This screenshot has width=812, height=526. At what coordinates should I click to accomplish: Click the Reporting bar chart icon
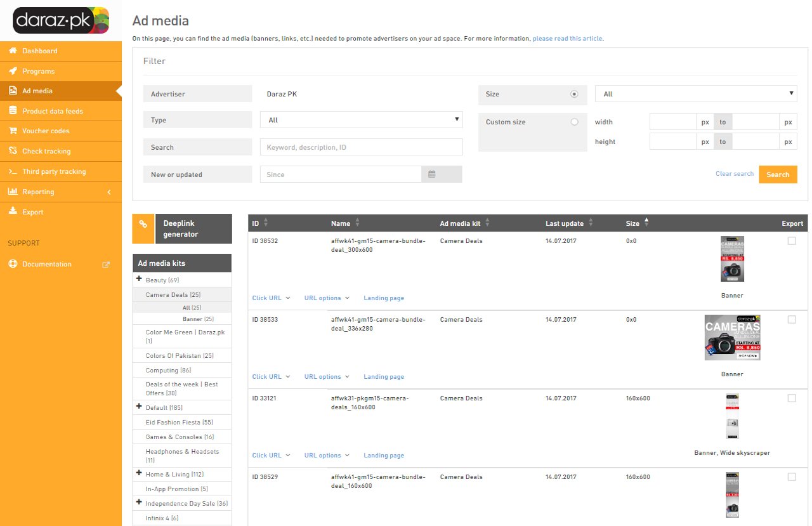coord(13,192)
